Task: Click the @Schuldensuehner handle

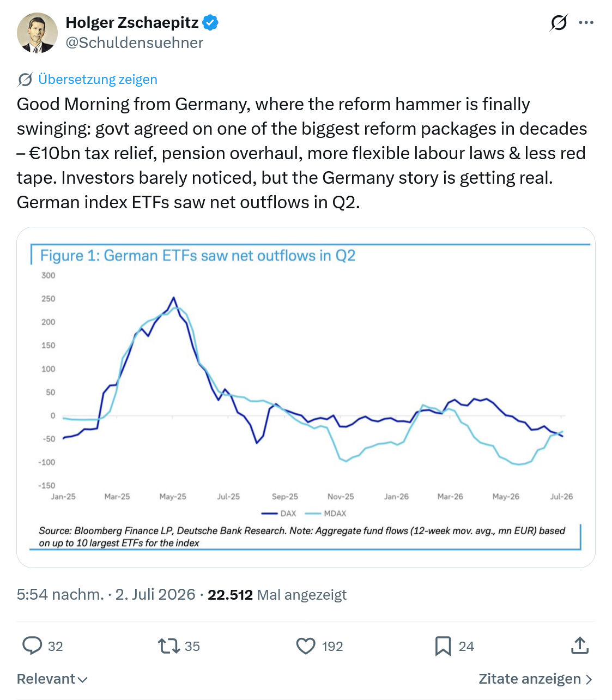Action: [x=135, y=43]
